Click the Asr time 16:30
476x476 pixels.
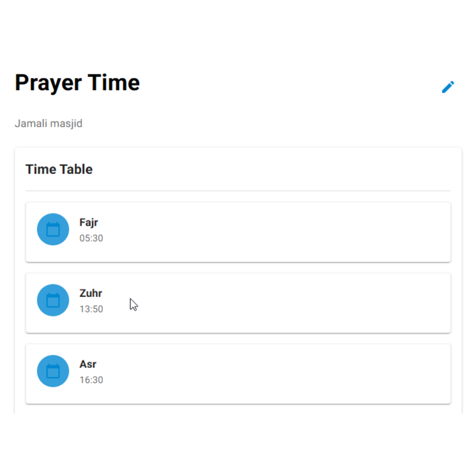91,380
